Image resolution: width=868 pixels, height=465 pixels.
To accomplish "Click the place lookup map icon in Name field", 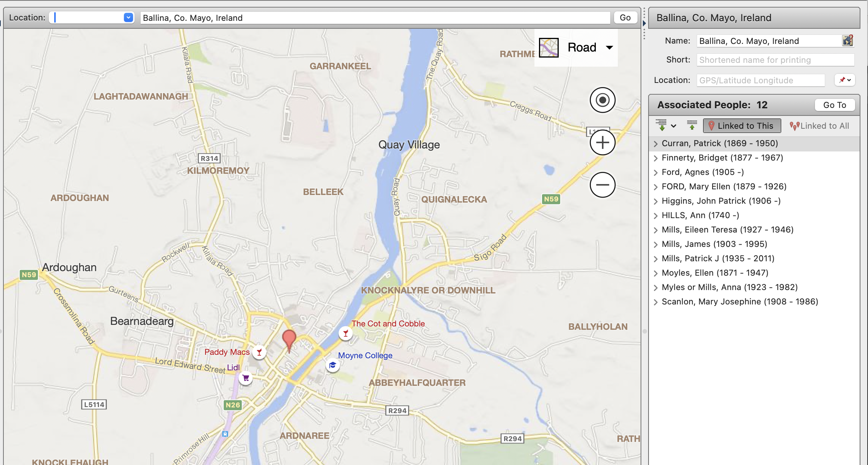I will [848, 41].
